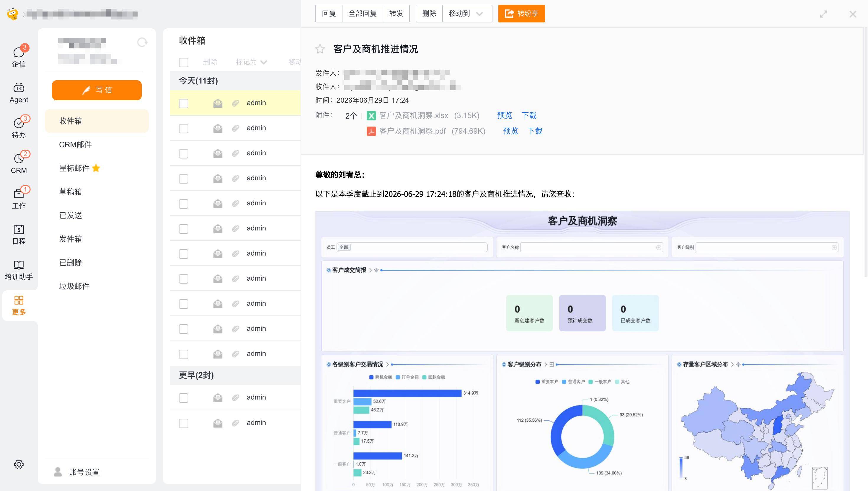Image resolution: width=868 pixels, height=491 pixels.
Task: Tick first checkbox under 更早(2封)
Action: [x=184, y=398]
